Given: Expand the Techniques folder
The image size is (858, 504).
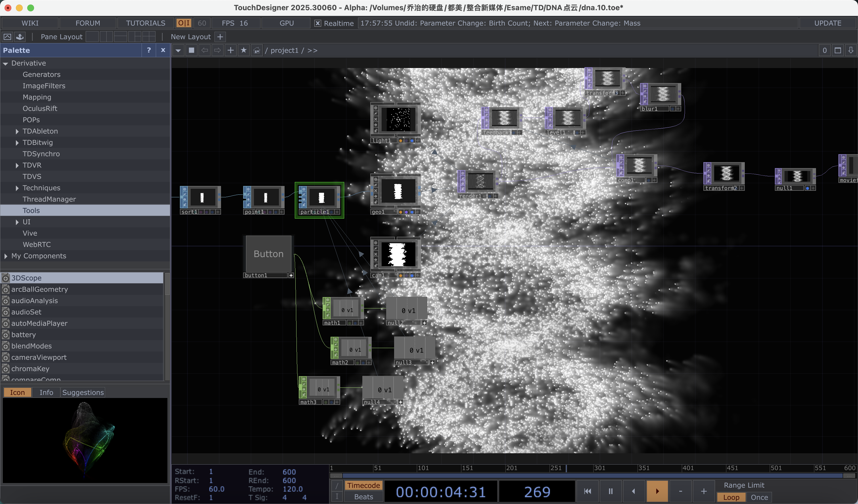Looking at the screenshot, I should 17,188.
